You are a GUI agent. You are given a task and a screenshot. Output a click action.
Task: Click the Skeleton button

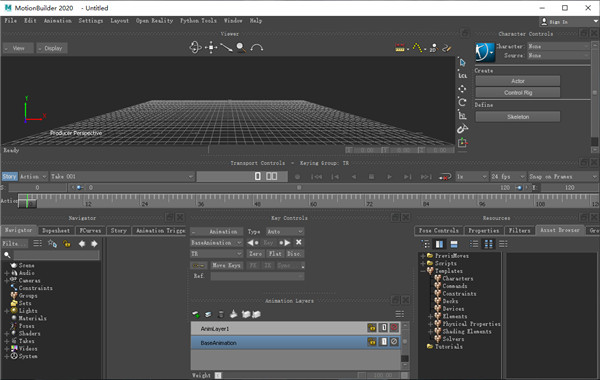tap(518, 117)
